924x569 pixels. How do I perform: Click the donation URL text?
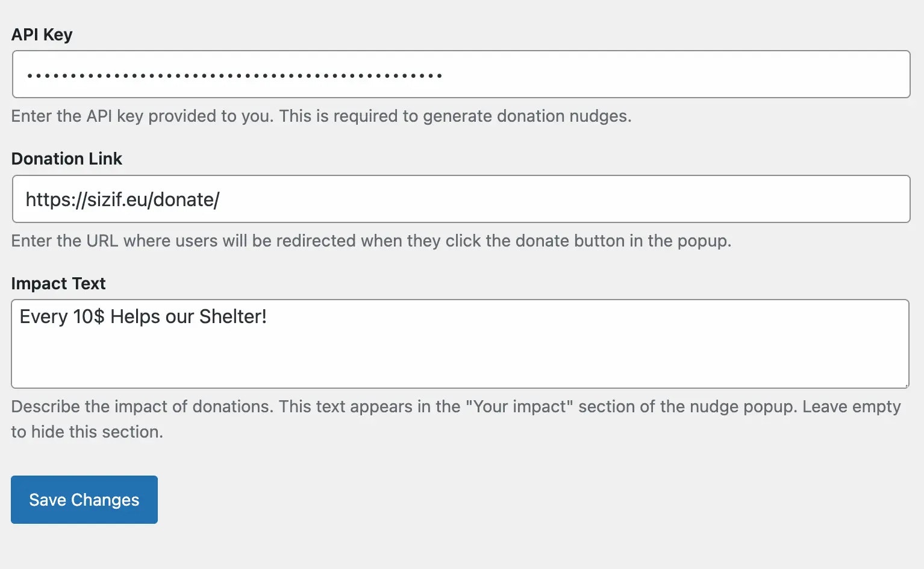pos(122,199)
